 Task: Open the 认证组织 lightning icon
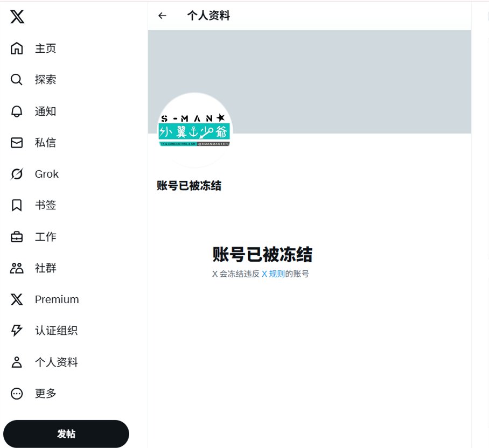tap(17, 331)
